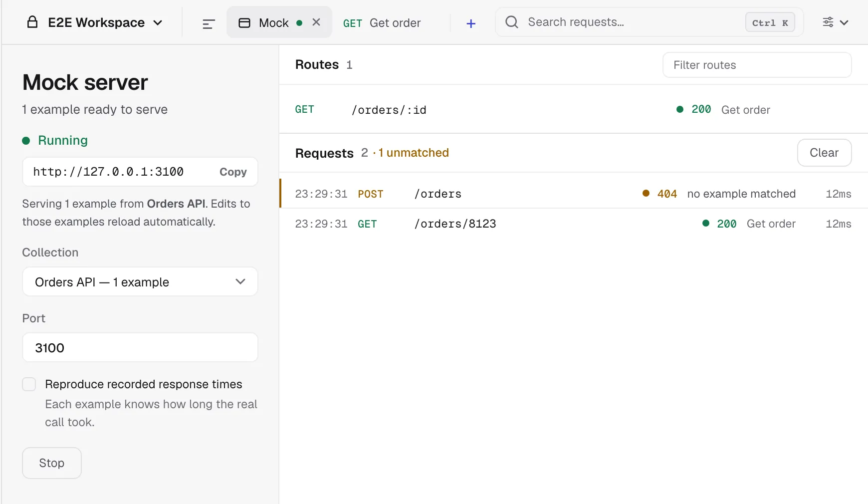
Task: Click the search magnifier icon
Action: [512, 22]
